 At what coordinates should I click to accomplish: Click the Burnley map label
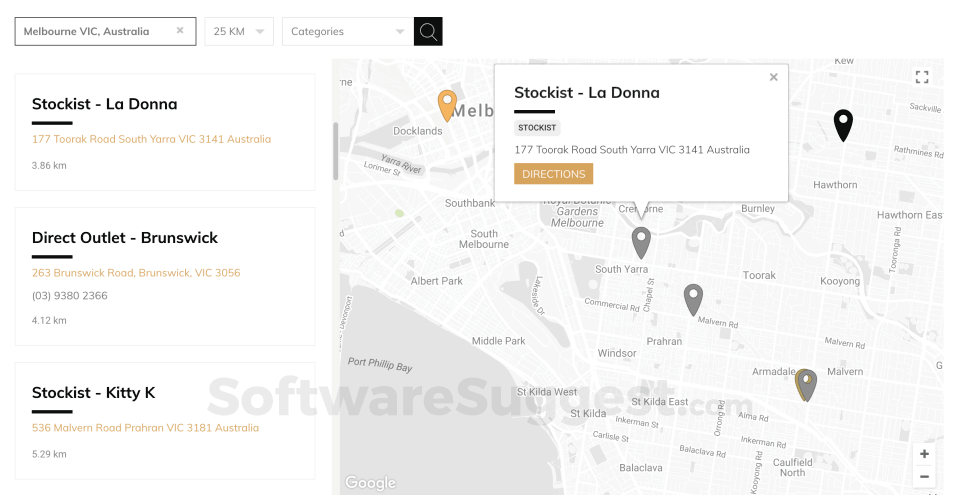[x=758, y=208]
